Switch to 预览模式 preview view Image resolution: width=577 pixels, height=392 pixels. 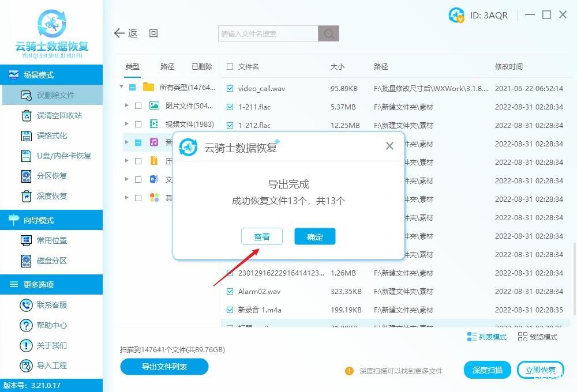[538, 337]
